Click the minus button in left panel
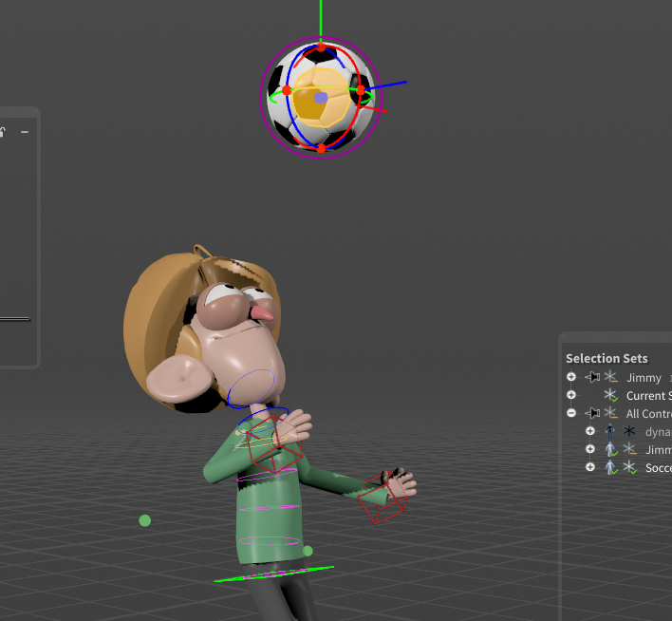The image size is (672, 621). tap(25, 132)
